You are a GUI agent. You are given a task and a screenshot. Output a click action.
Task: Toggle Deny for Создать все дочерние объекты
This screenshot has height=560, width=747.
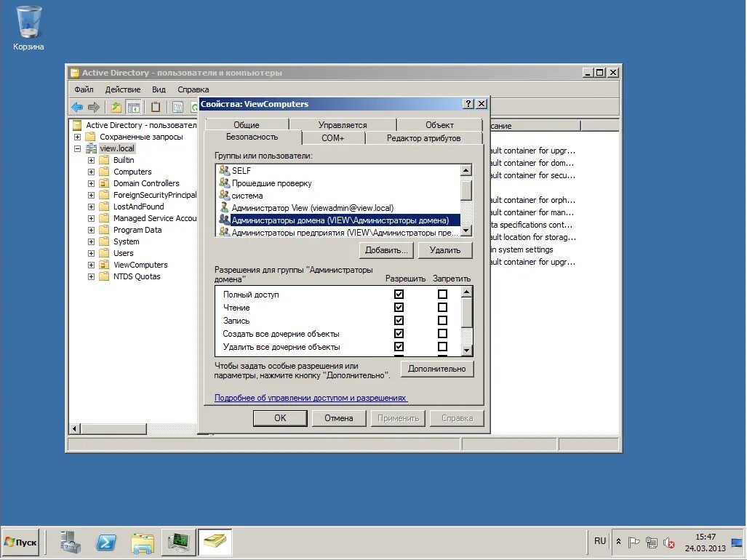pos(442,333)
